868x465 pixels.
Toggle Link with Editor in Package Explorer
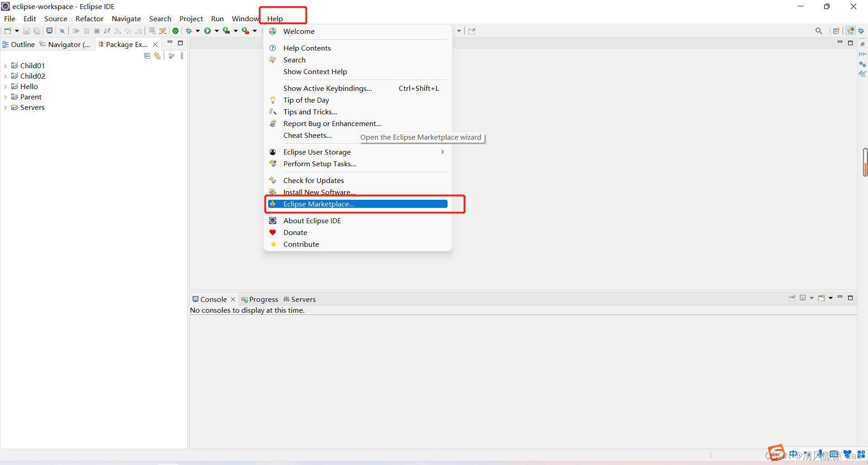[x=157, y=56]
